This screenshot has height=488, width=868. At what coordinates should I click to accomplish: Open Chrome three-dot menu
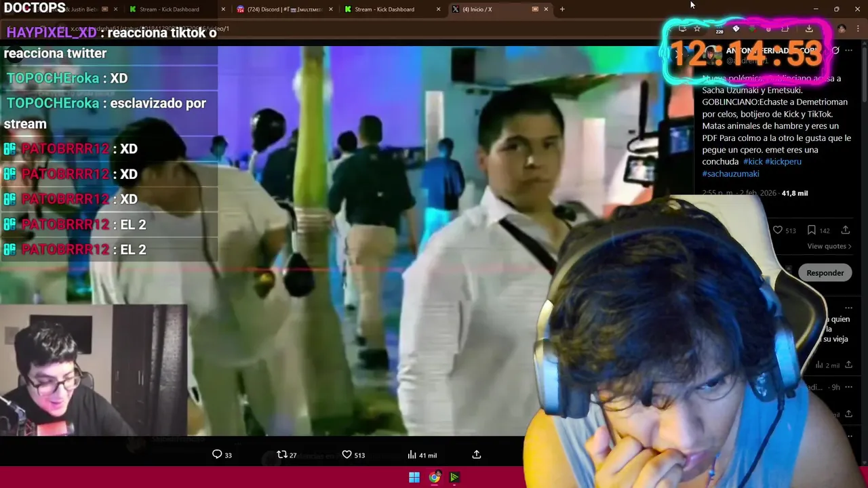[858, 29]
